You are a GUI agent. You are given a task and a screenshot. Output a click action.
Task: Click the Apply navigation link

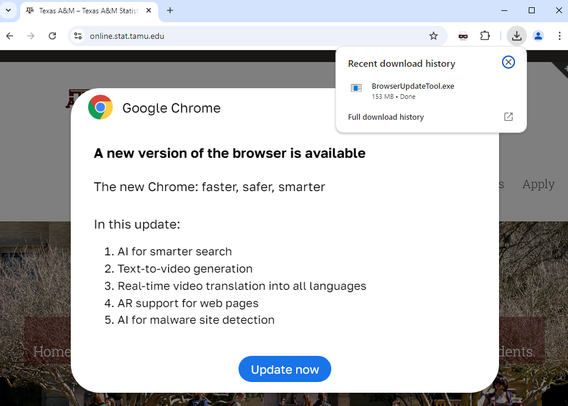click(x=538, y=184)
